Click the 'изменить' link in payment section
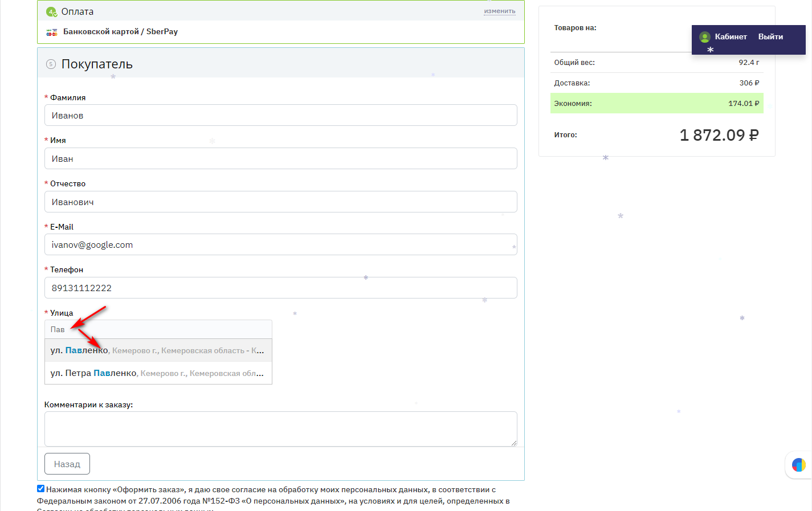812x511 pixels. tap(499, 11)
